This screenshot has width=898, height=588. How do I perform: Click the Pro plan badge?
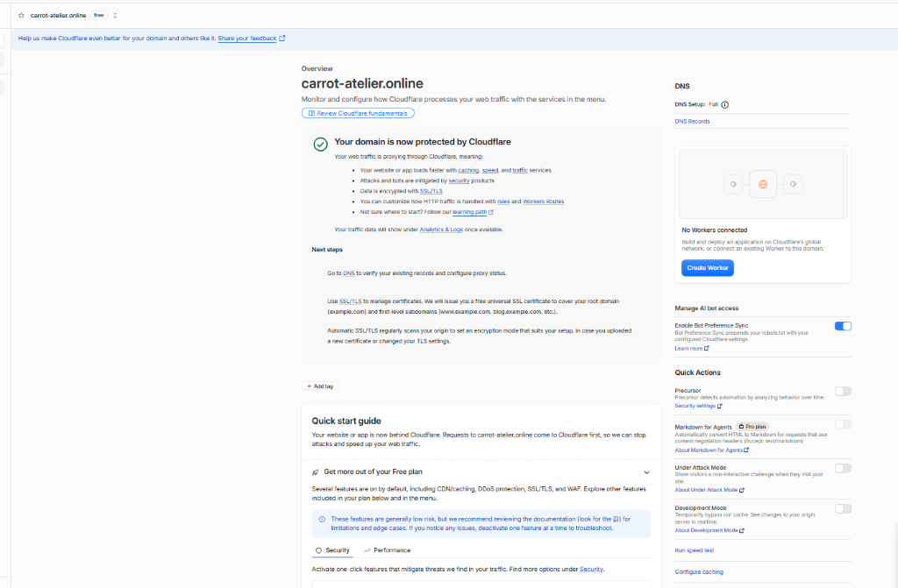pyautogui.click(x=752, y=427)
